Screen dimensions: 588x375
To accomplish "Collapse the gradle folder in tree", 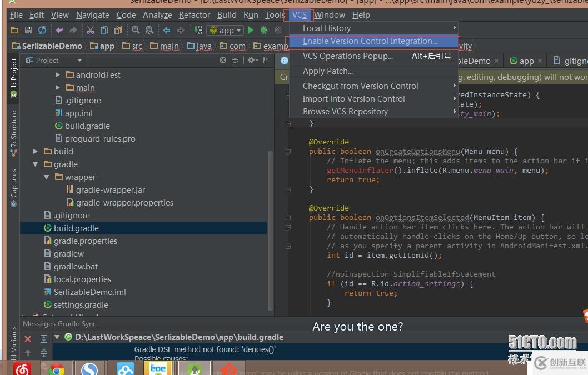I will 36,164.
